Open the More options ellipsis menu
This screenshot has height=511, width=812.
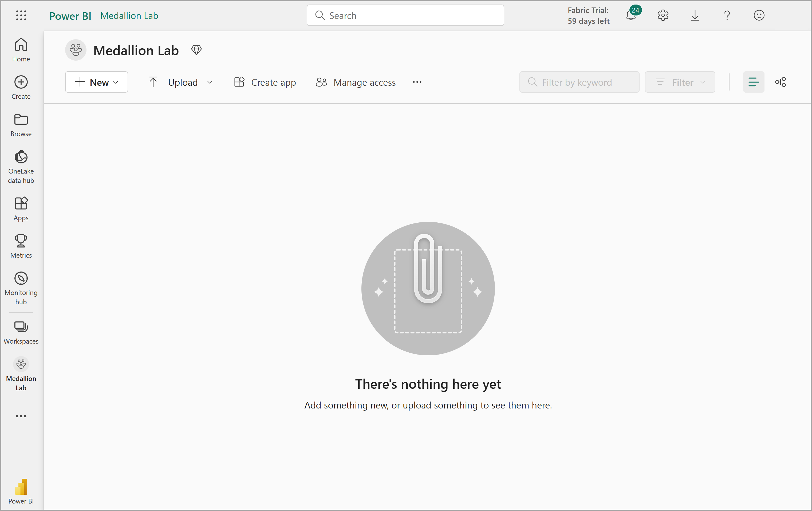click(x=417, y=82)
